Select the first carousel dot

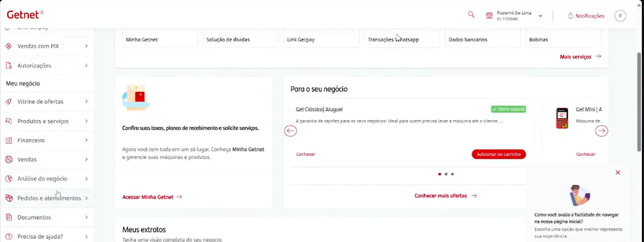click(x=439, y=174)
